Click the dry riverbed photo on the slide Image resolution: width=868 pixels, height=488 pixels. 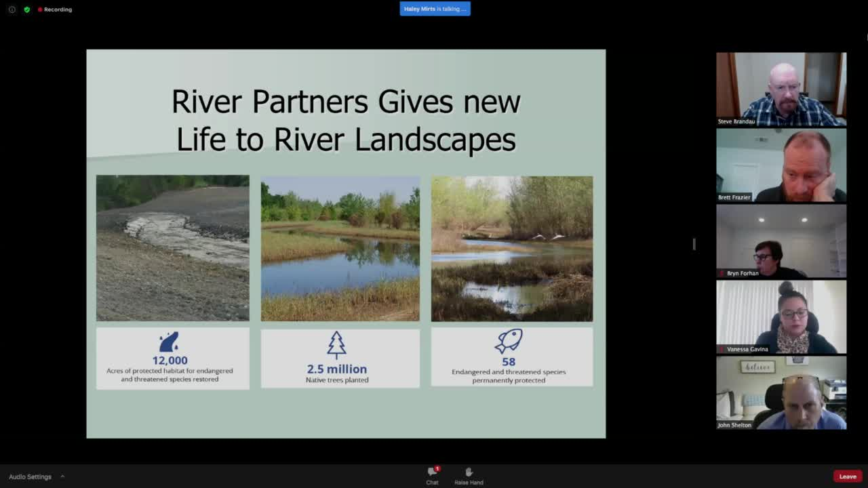pyautogui.click(x=172, y=248)
